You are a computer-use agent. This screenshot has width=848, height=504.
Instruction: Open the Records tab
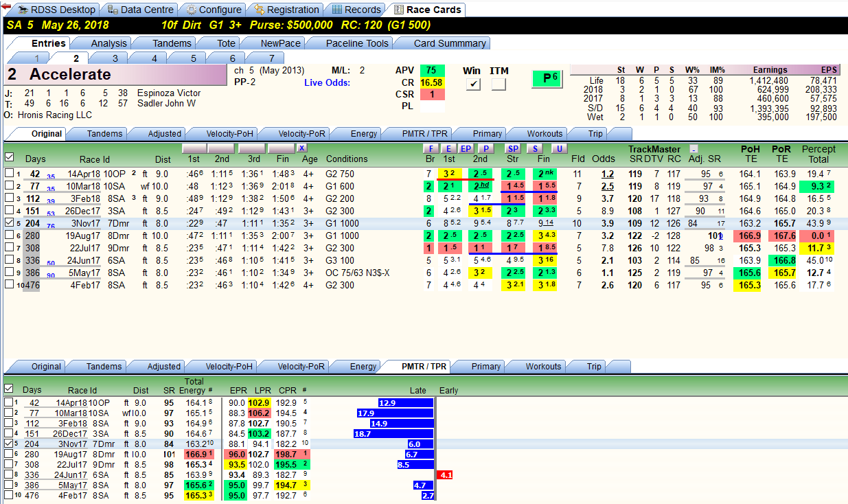[356, 10]
